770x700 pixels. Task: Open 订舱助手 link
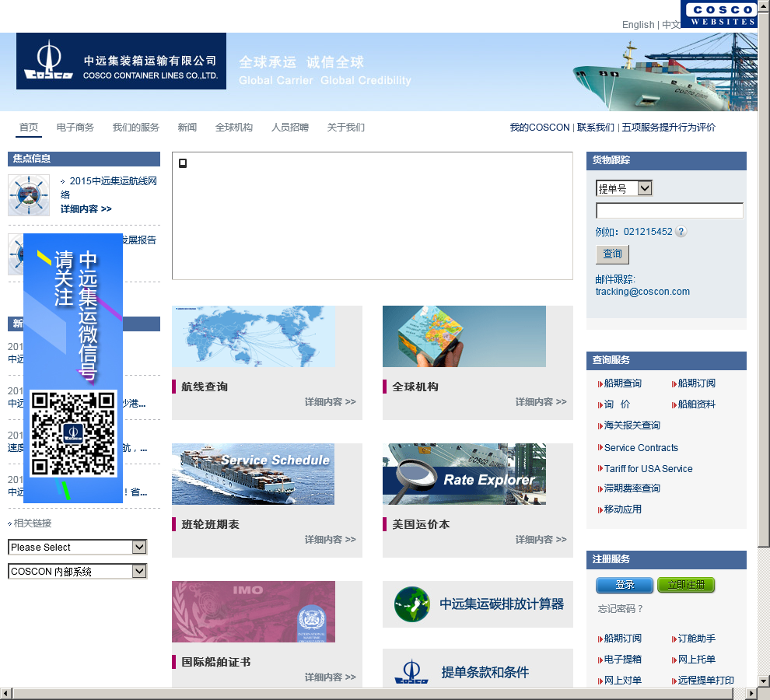coord(696,639)
